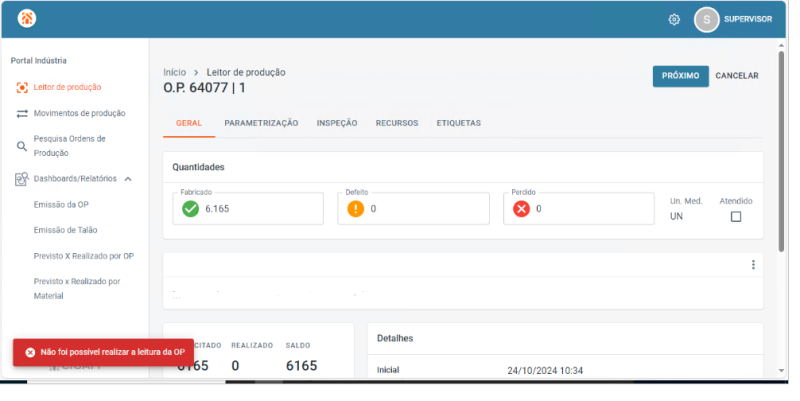
Task: Go to Início breadcrumb link
Action: [x=174, y=72]
